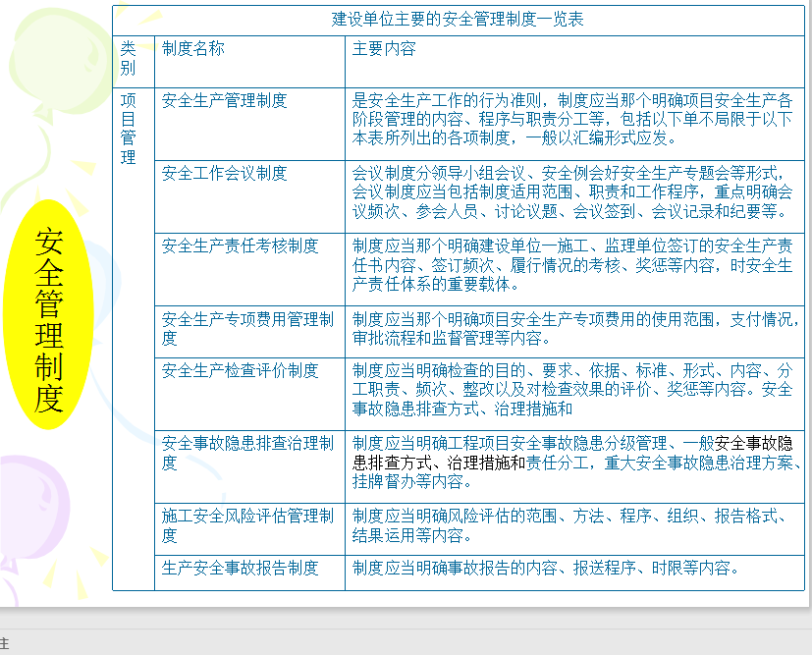Image resolution: width=812 pixels, height=655 pixels.
Task: Select the cell 安全生产管理制度
Action: 249,125
